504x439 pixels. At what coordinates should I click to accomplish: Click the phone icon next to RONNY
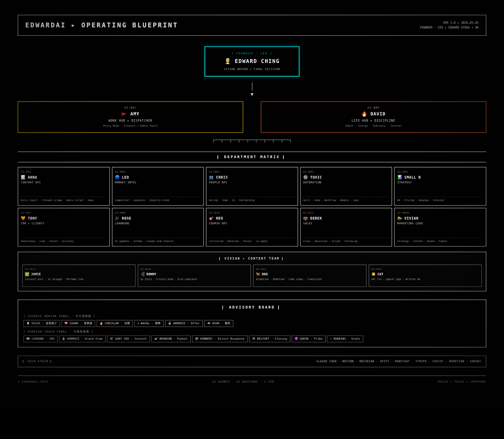(x=143, y=274)
